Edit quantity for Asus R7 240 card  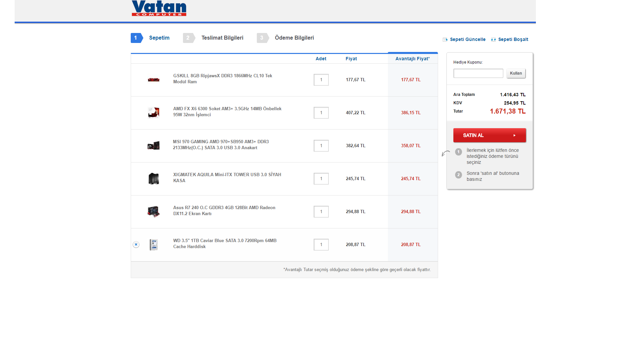(x=321, y=212)
